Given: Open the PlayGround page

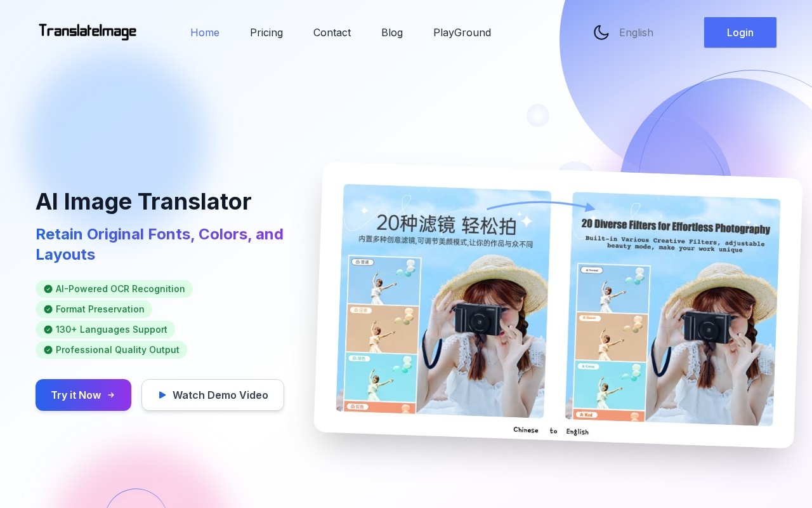Looking at the screenshot, I should 462,32.
